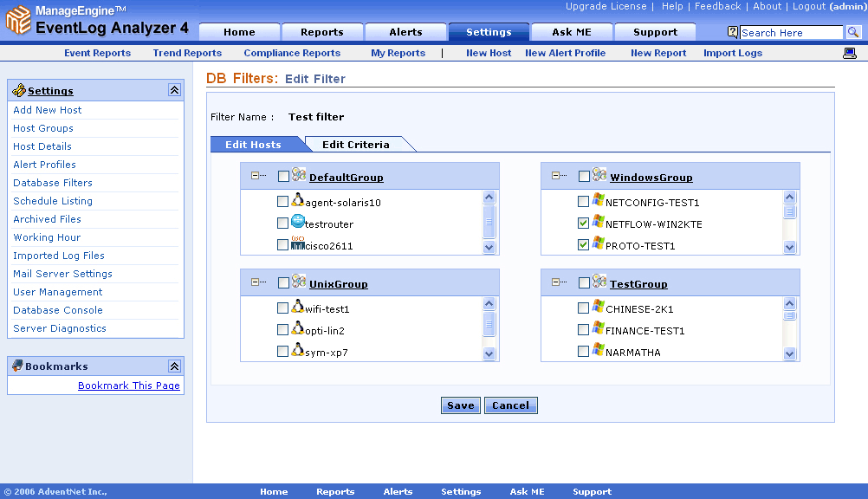Click the computer icon in the sub-navigation bar
This screenshot has width=868, height=499.
tap(850, 53)
